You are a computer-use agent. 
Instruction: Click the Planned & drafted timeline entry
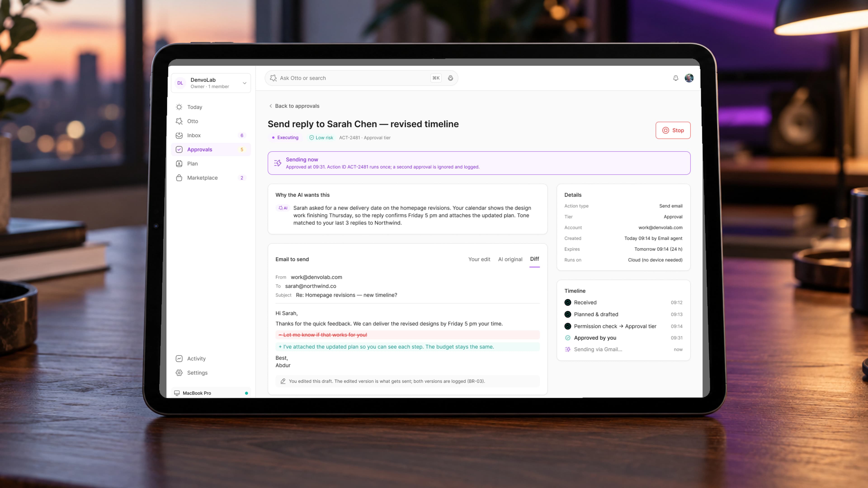click(x=623, y=314)
